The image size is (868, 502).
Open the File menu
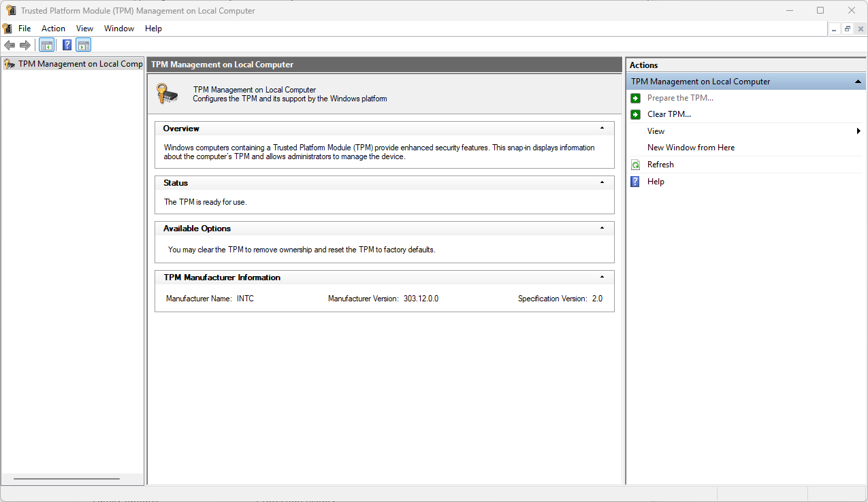click(x=25, y=29)
